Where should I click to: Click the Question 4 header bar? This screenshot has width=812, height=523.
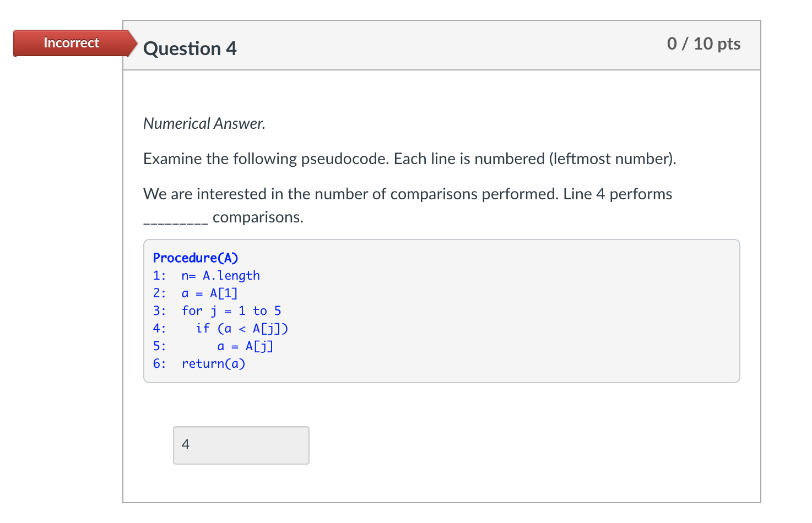click(441, 45)
